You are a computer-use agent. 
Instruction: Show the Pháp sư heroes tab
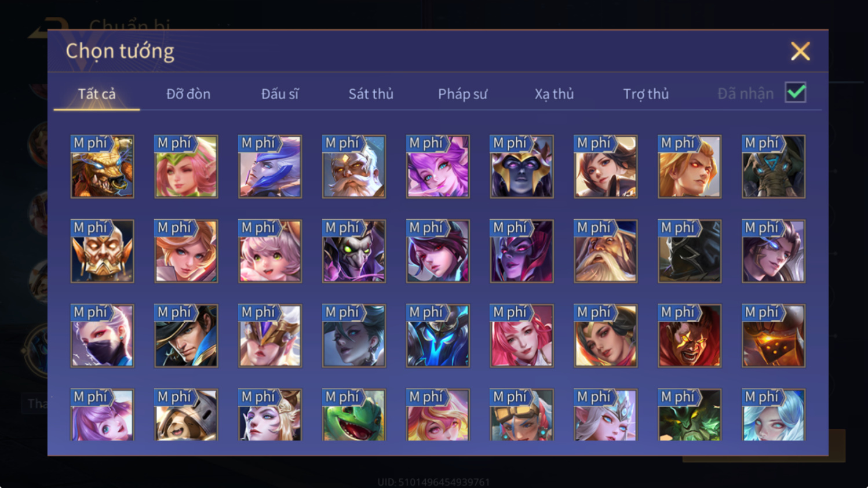tap(462, 94)
